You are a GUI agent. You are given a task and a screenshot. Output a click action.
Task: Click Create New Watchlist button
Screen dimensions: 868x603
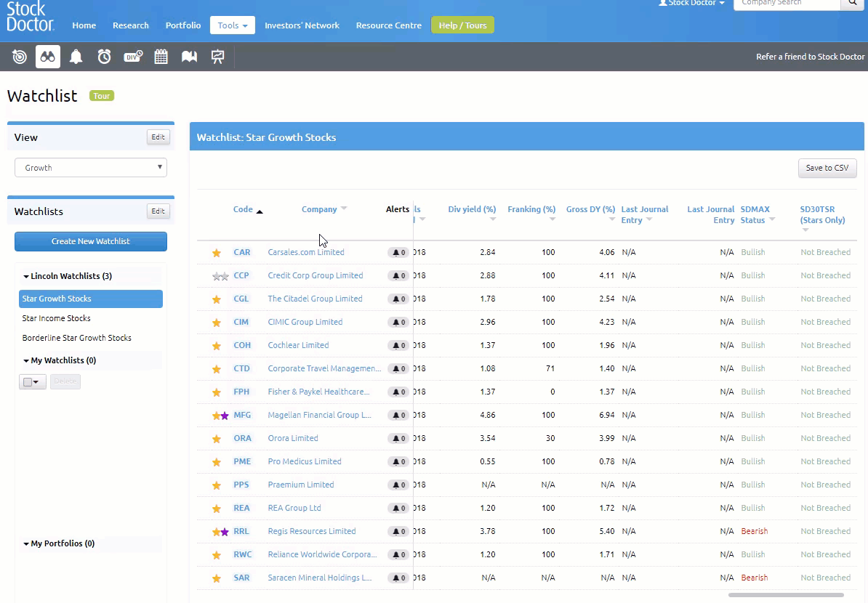point(91,241)
